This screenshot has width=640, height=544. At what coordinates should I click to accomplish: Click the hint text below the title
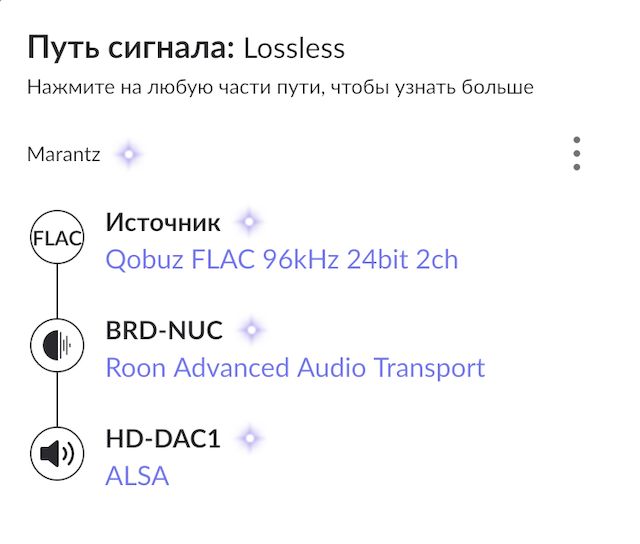(x=280, y=88)
